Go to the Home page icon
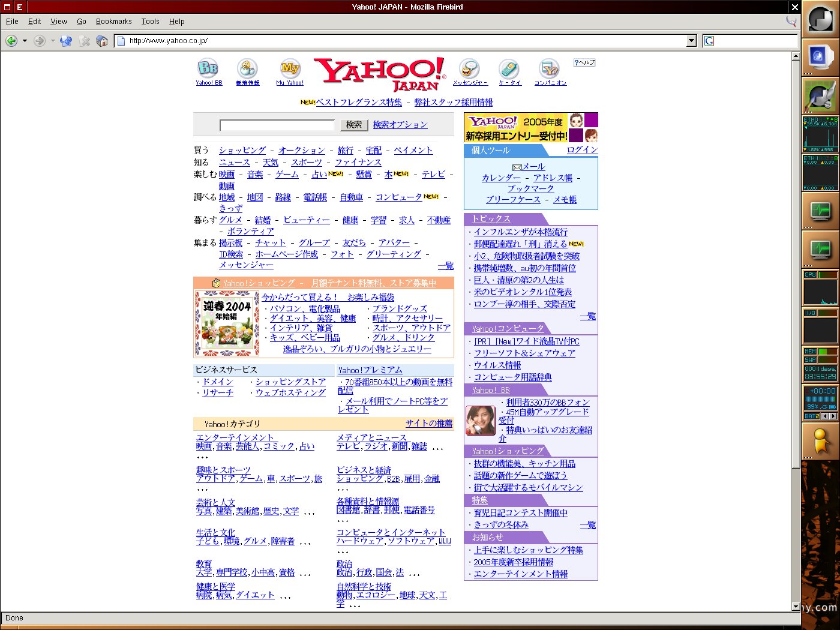This screenshot has height=630, width=840. point(102,41)
